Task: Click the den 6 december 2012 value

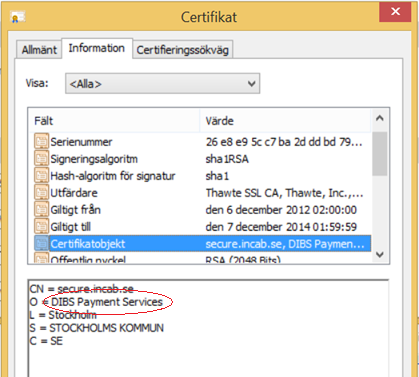Action: click(281, 210)
